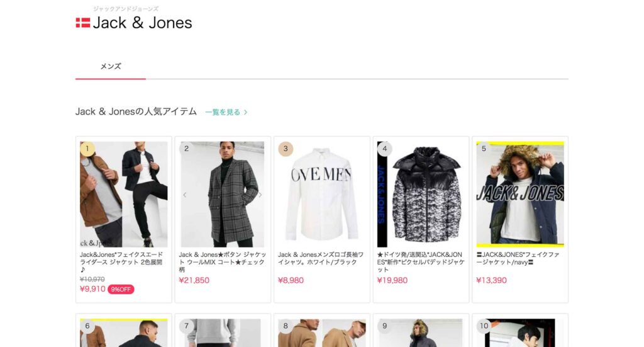
Task: Open the faux suede riders jacket title link
Action: [121, 262]
